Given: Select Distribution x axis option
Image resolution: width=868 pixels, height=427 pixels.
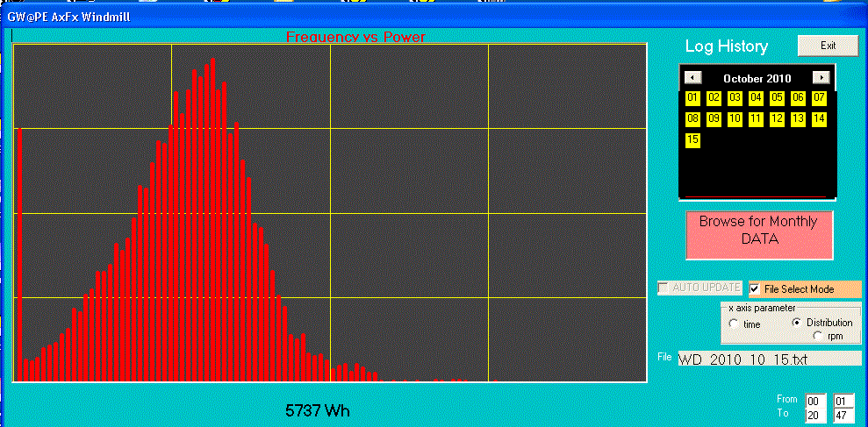Looking at the screenshot, I should coord(797,322).
